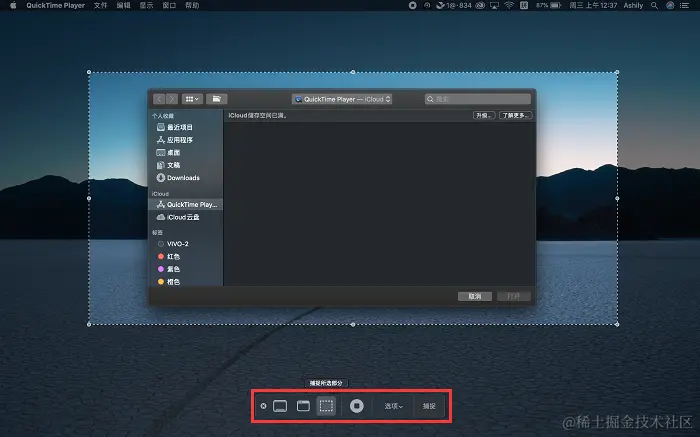
Task: Click the date and time 周三 上午12:37
Action: pyautogui.click(x=593, y=5)
